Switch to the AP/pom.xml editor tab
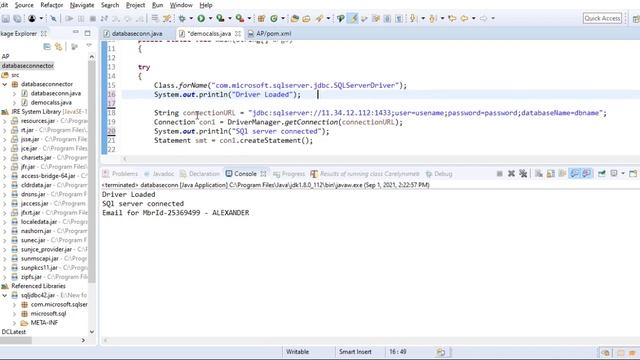Image resolution: width=640 pixels, height=360 pixels. 273,33
